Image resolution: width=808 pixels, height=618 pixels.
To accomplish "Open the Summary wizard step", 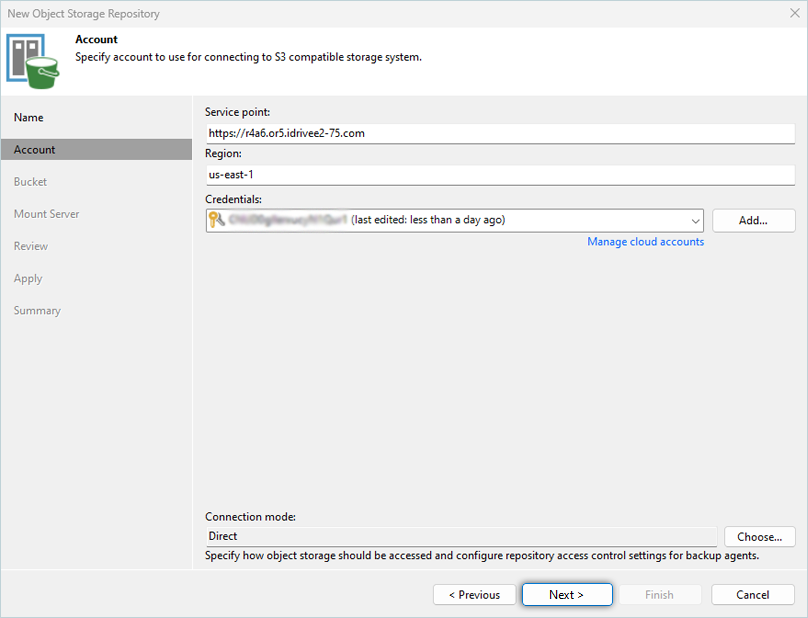I will 37,310.
